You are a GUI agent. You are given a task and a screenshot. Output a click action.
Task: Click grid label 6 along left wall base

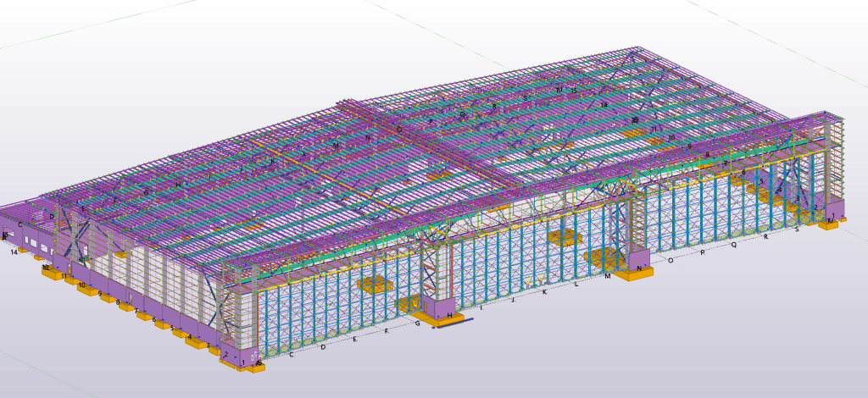153,319
